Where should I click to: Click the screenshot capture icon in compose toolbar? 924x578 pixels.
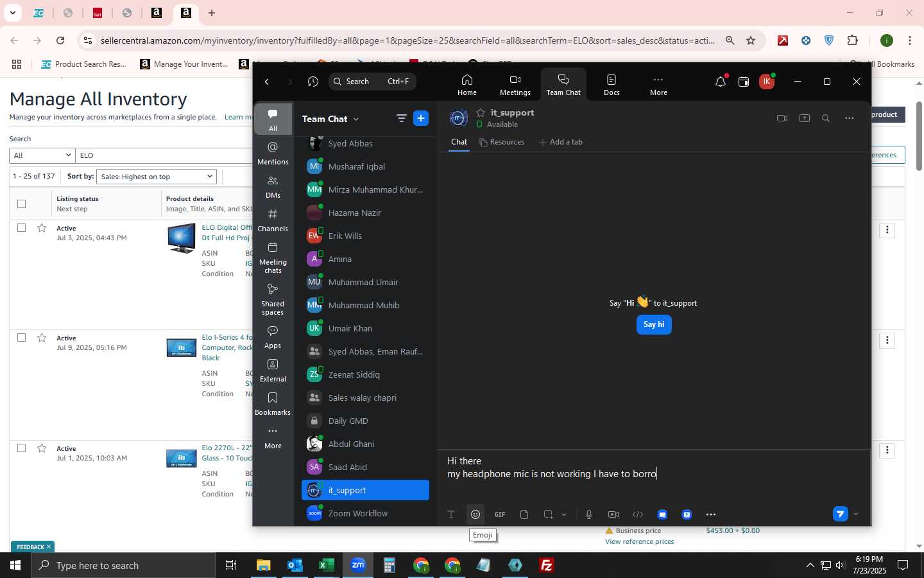[x=548, y=514]
